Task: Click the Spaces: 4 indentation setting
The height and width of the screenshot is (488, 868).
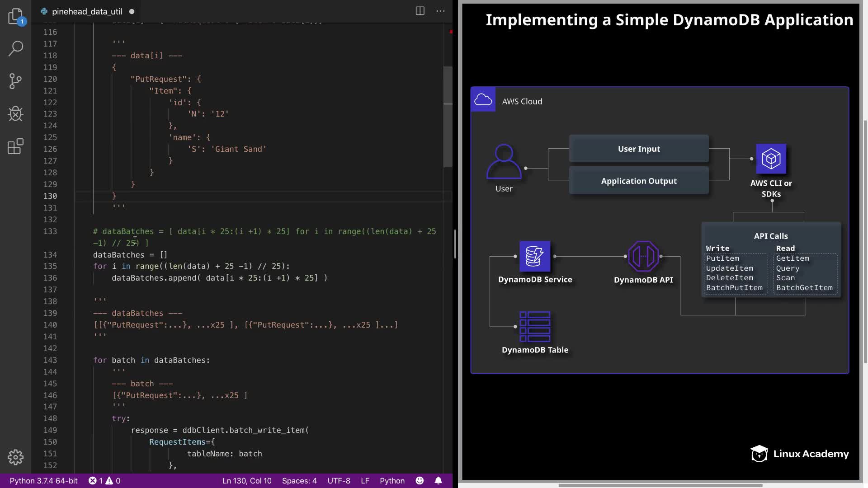Action: pos(299,481)
